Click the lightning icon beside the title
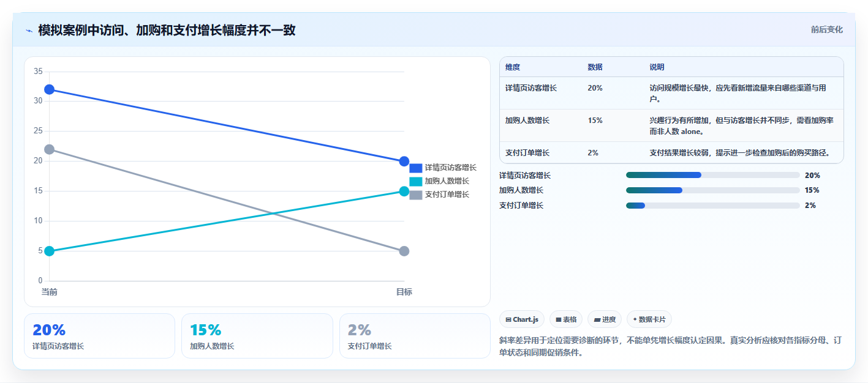The height and width of the screenshot is (383, 868). [x=29, y=31]
